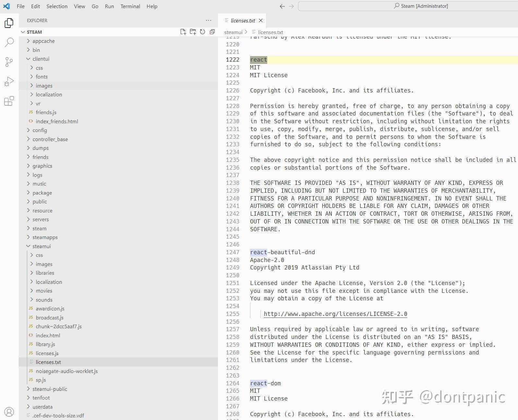This screenshot has height=420, width=518.
Task: Open the Go menu
Action: tap(95, 6)
